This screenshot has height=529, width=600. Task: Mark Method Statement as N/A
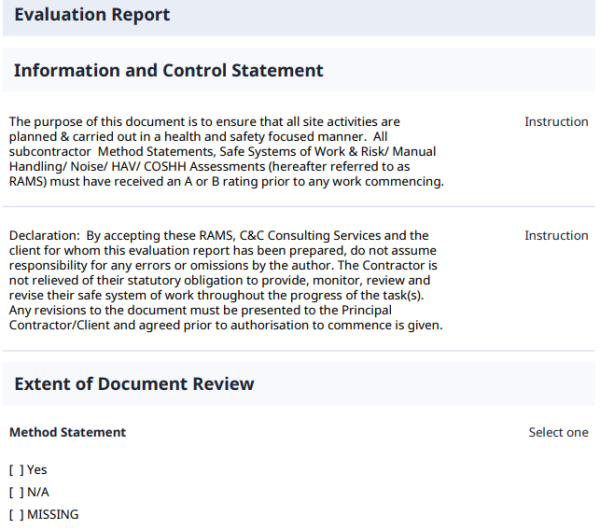pos(16,492)
